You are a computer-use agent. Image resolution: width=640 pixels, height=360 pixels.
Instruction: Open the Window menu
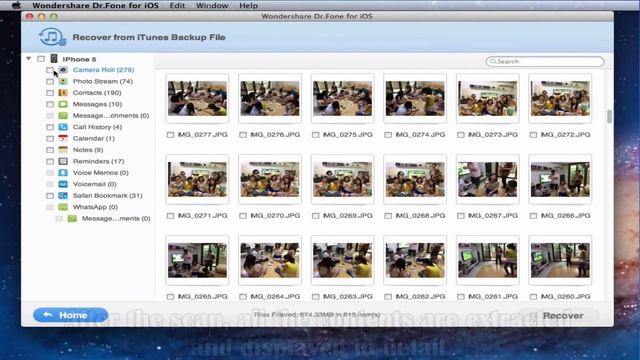tap(212, 5)
